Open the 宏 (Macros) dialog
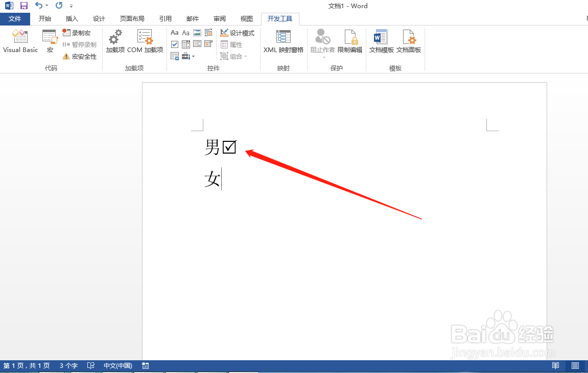This screenshot has width=588, height=373. (50, 41)
